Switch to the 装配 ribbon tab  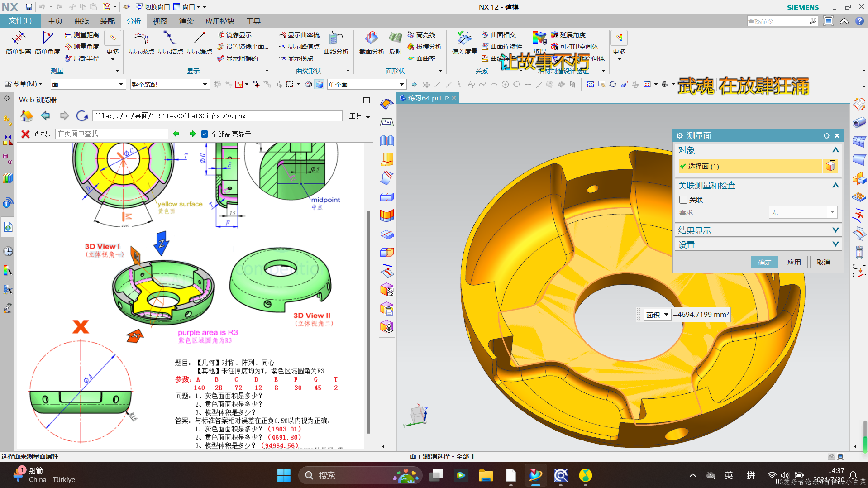point(108,21)
